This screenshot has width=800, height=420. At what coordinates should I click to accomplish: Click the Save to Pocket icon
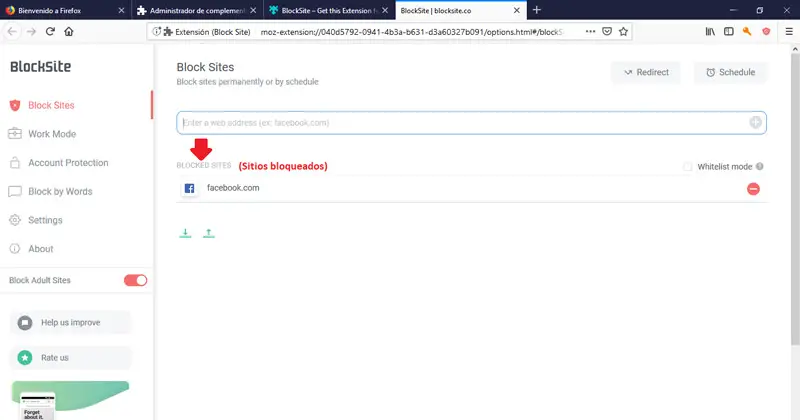click(x=607, y=32)
